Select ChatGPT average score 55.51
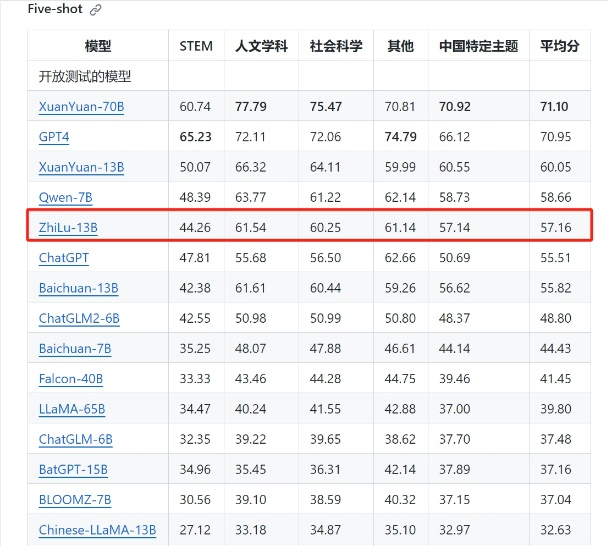Screen dimensions: 609x547 click(555, 258)
